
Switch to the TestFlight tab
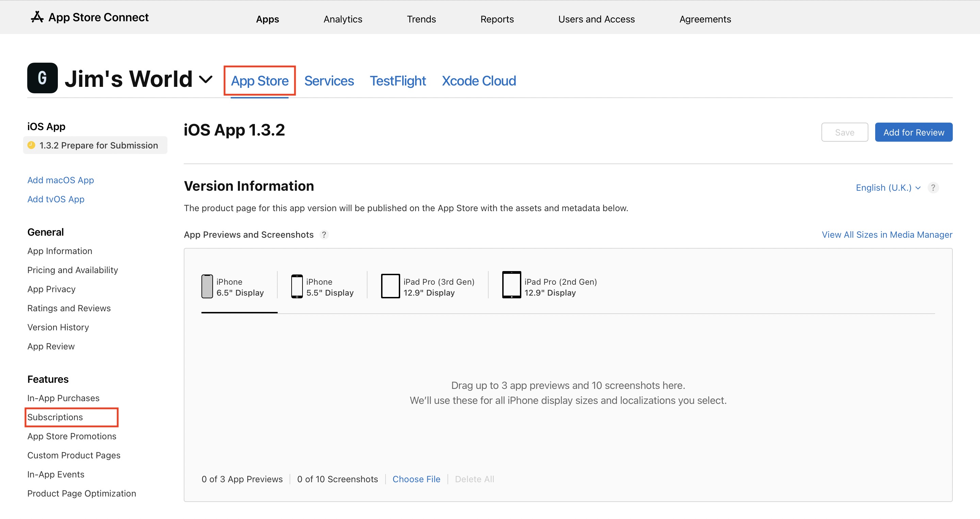coord(397,81)
